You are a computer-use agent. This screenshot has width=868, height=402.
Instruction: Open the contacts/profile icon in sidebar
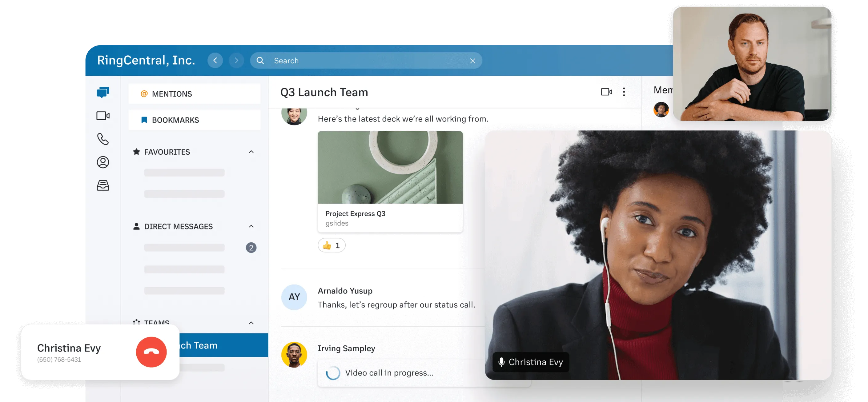tap(102, 161)
